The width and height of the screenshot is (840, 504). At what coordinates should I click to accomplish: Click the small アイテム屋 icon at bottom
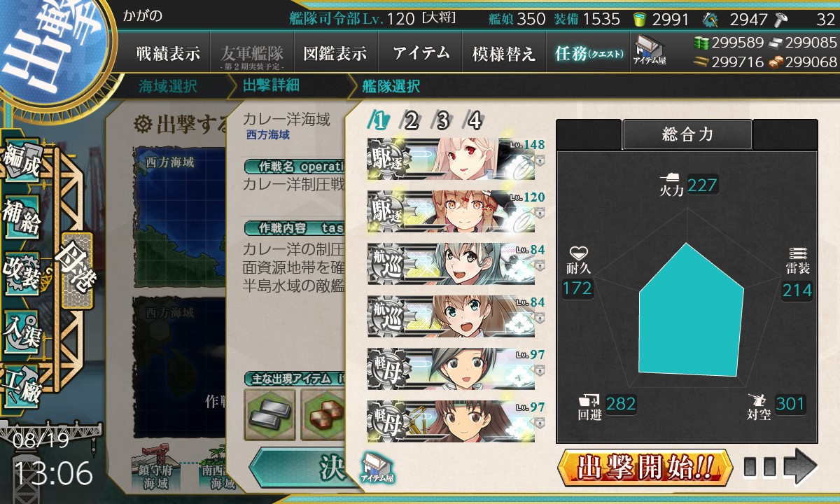tap(377, 468)
